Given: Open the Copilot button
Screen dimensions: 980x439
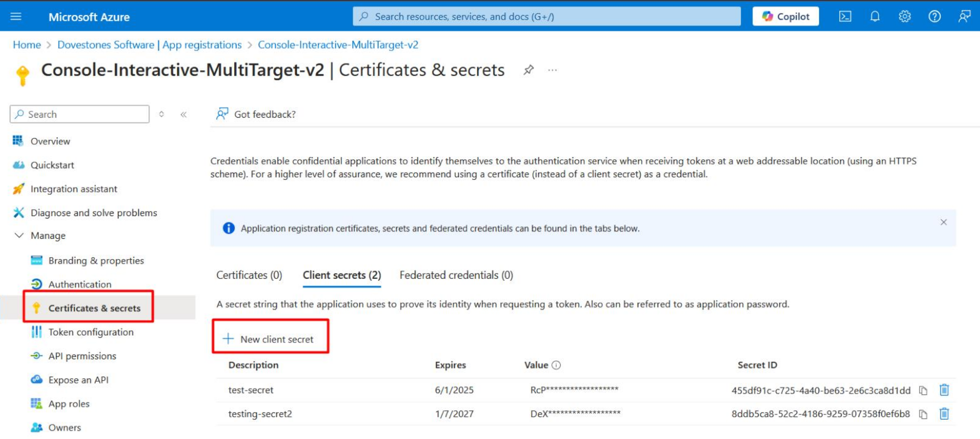Looking at the screenshot, I should [x=785, y=16].
